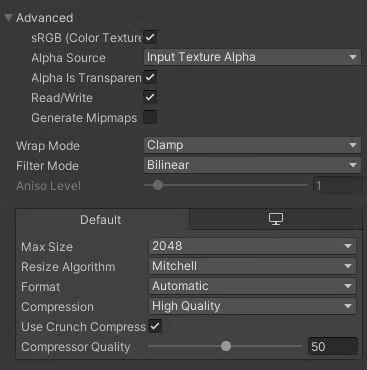Screen dimensions: 367x370
Task: Focus the Compressor Quality value field 50
Action: point(333,346)
